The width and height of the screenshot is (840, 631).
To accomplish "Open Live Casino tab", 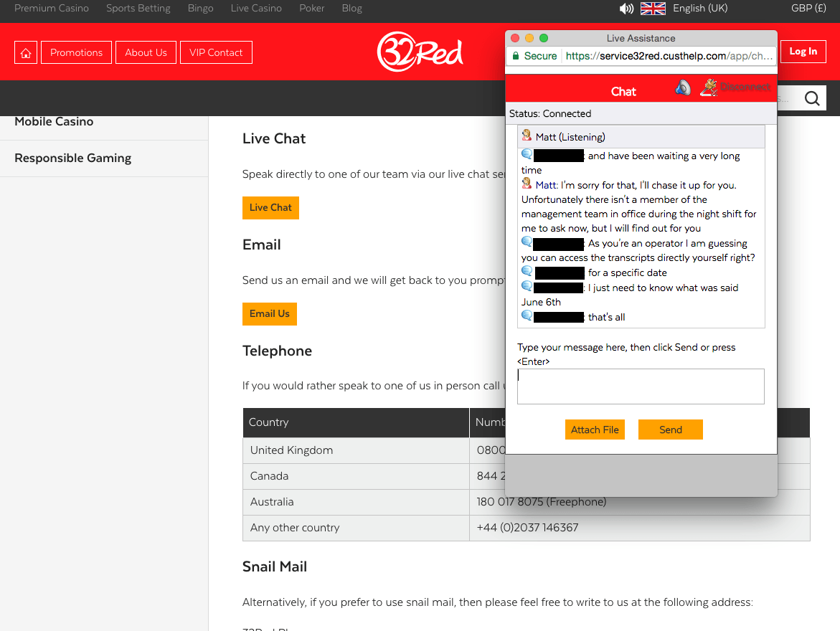I will point(256,9).
